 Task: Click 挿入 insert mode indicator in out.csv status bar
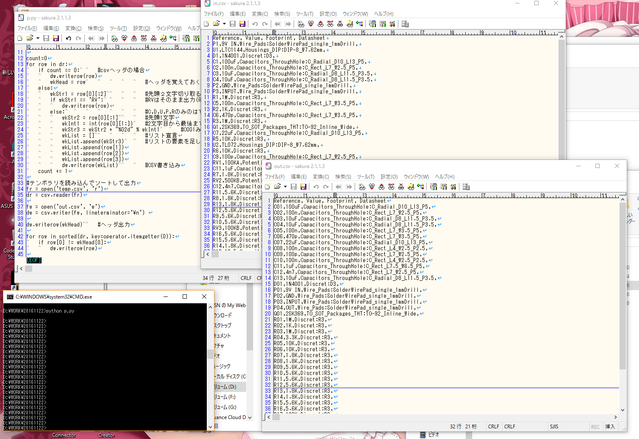(x=610, y=426)
